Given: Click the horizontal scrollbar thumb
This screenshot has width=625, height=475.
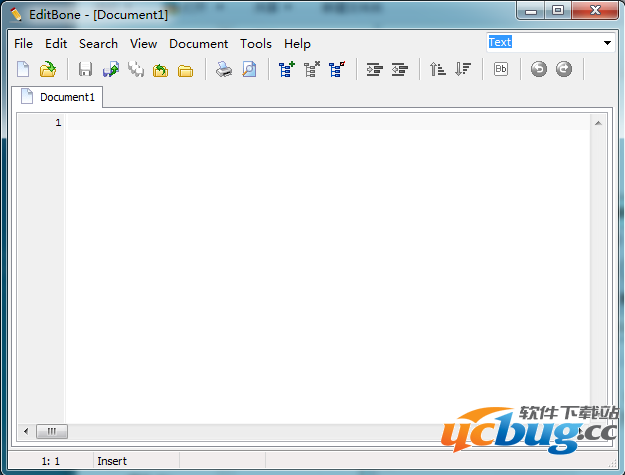Looking at the screenshot, I should pyautogui.click(x=52, y=431).
